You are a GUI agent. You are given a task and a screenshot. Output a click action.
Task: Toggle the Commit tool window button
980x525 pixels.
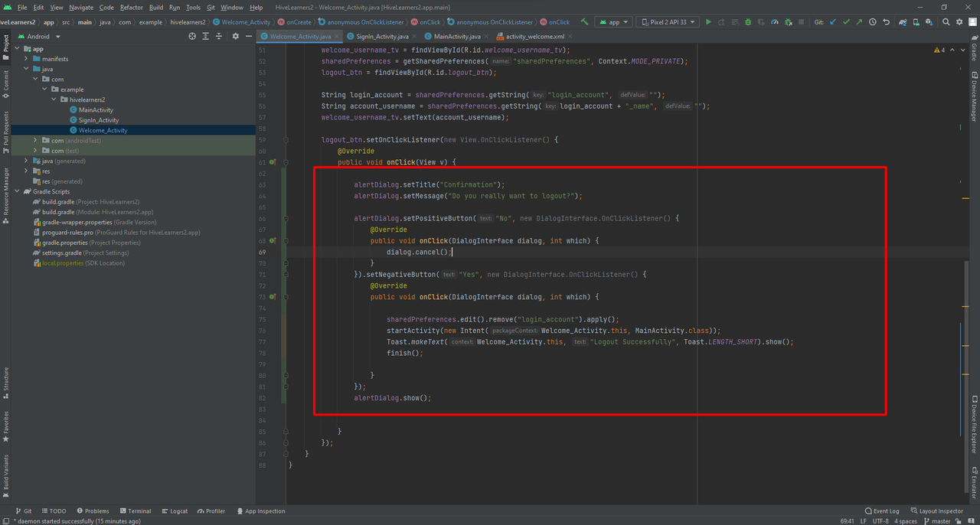click(x=5, y=86)
